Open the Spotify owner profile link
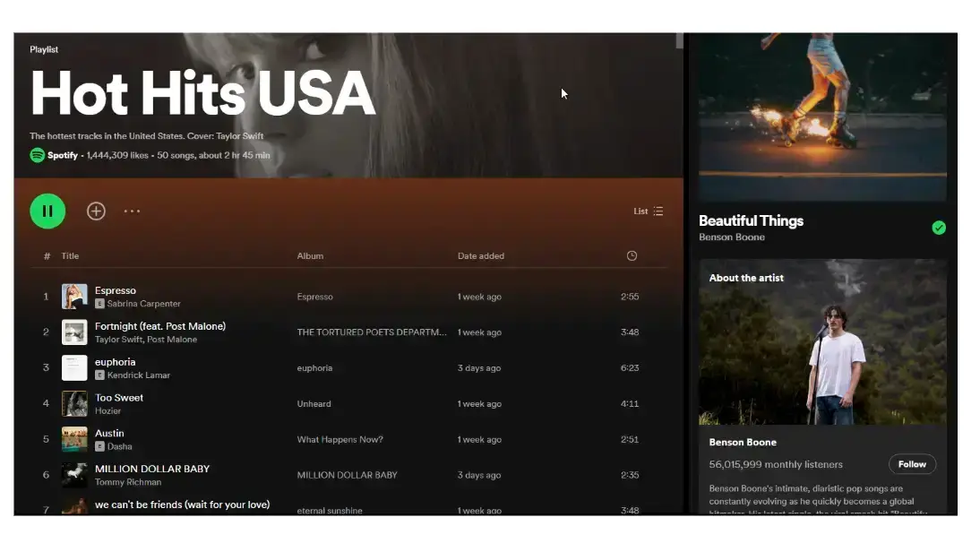 62,155
